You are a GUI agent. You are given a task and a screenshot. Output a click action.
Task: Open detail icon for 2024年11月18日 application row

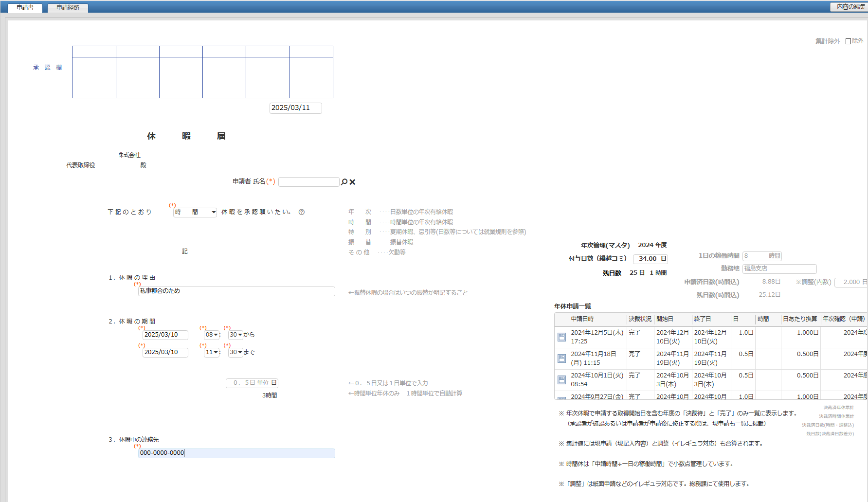(x=561, y=359)
